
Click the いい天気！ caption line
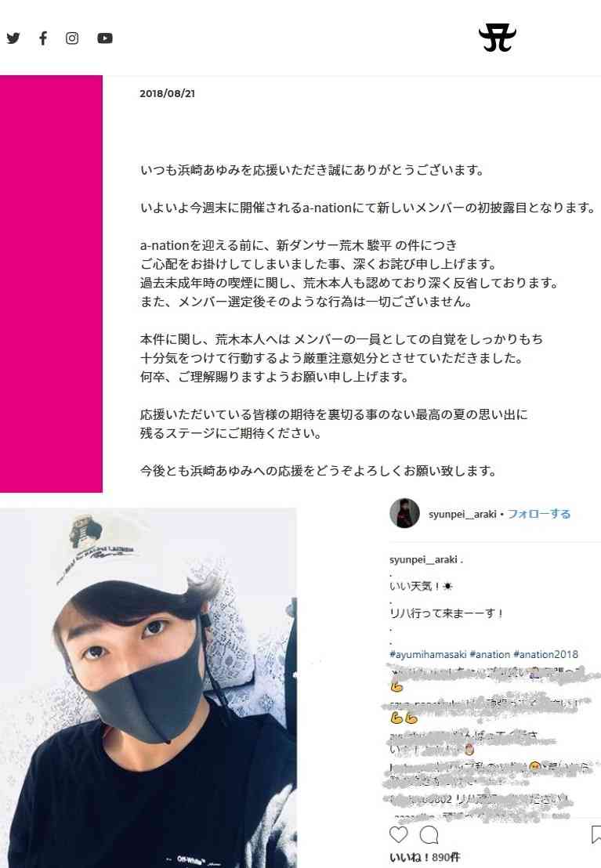[422, 586]
